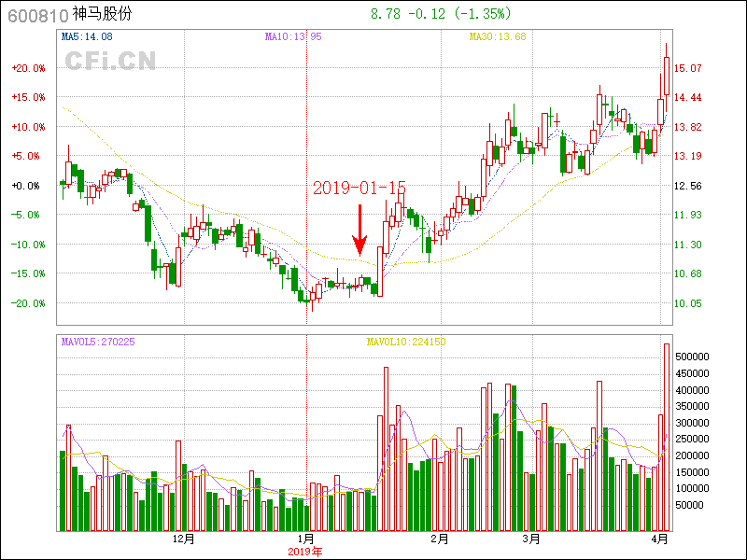The height and width of the screenshot is (560, 747).
Task: Select the MA5:14.08 indicator label
Action: point(87,36)
